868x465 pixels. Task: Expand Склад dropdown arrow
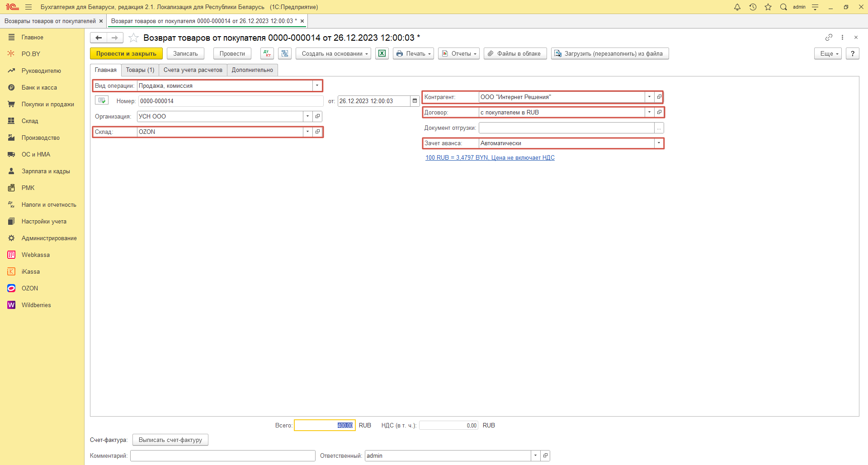coord(308,132)
